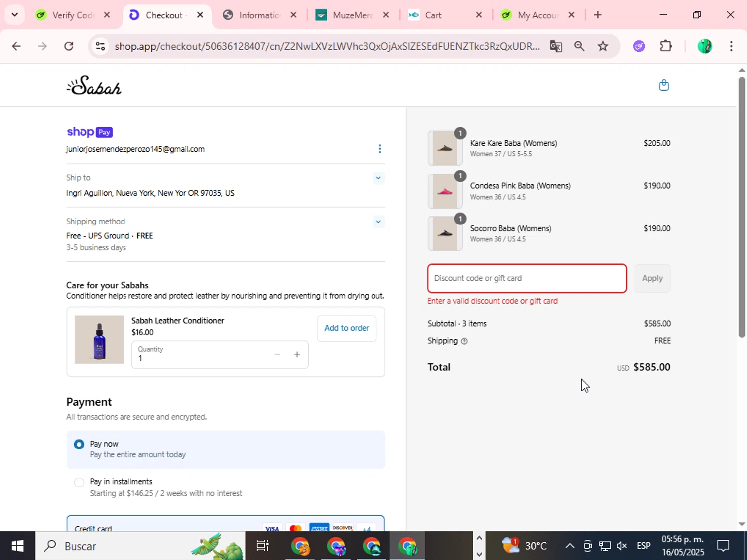Close the Checkout tab
Image resolution: width=747 pixels, height=560 pixels.
[x=200, y=15]
